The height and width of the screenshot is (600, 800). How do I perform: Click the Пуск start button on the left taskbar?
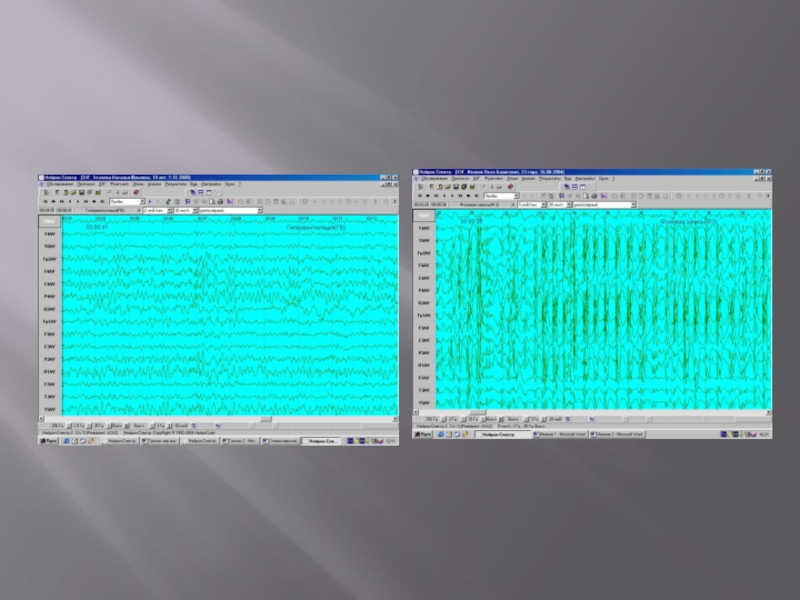point(47,440)
